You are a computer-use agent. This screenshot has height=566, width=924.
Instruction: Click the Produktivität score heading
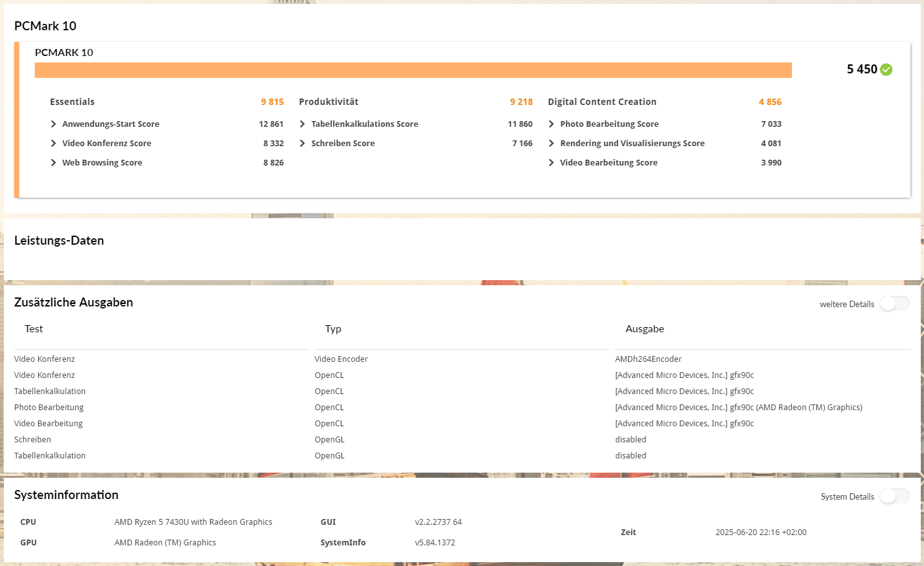[x=329, y=102]
